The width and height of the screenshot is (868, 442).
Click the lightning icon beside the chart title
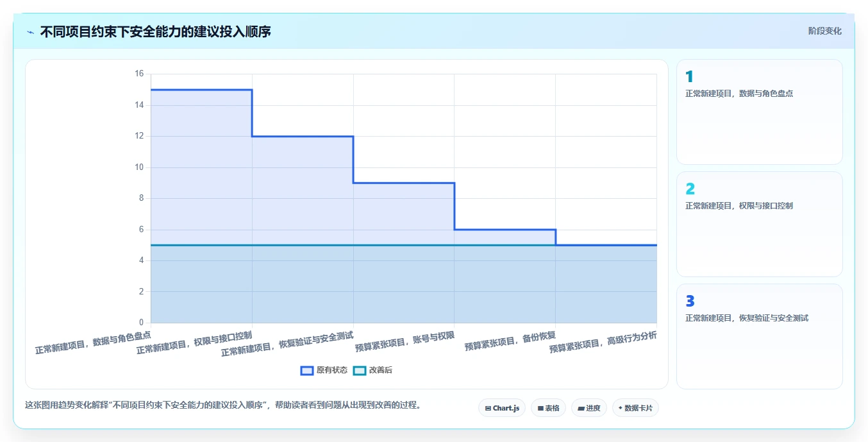[x=30, y=32]
